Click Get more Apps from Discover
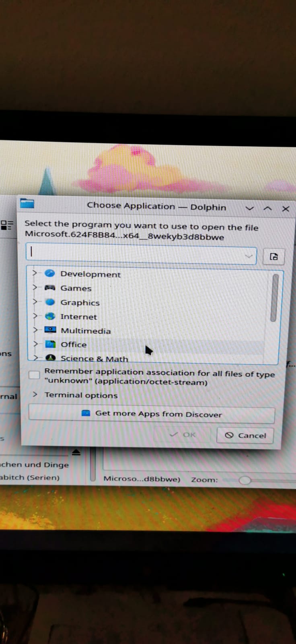This screenshot has height=644, width=296. pyautogui.click(x=152, y=414)
